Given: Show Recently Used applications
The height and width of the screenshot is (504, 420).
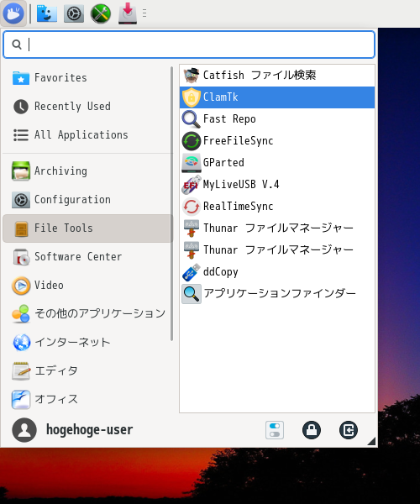Looking at the screenshot, I should [x=87, y=107].
